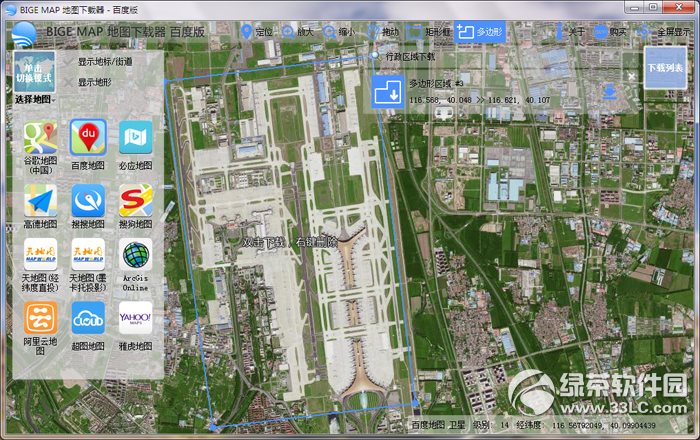Select the Aliyun Maps orange icon
The width and height of the screenshot is (700, 440).
(x=41, y=318)
